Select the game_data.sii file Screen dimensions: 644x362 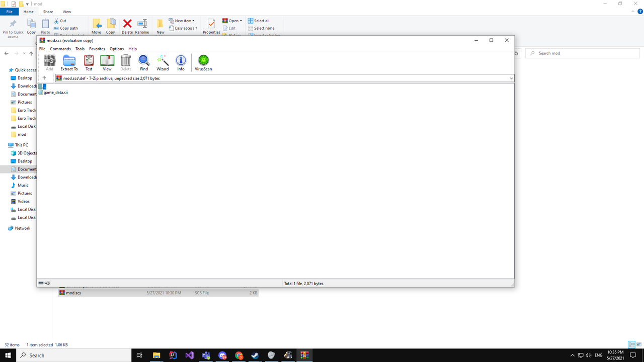tap(53, 93)
